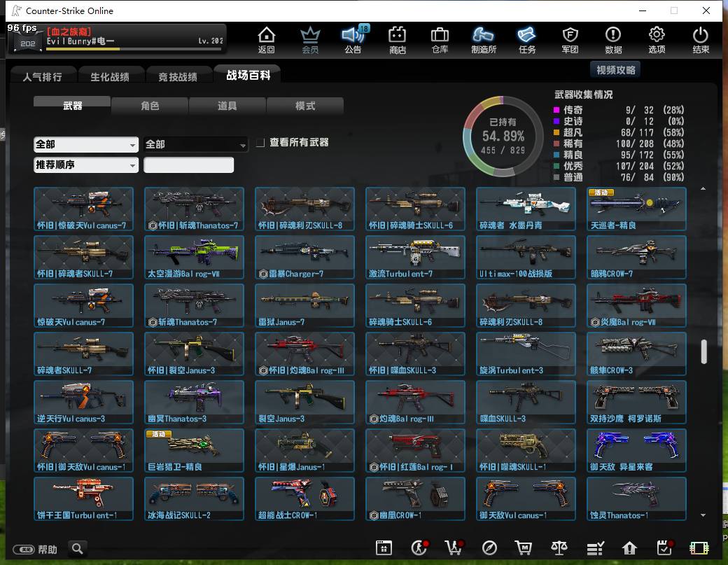Select the 武器 sub-tab
The image size is (728, 565).
click(x=72, y=106)
